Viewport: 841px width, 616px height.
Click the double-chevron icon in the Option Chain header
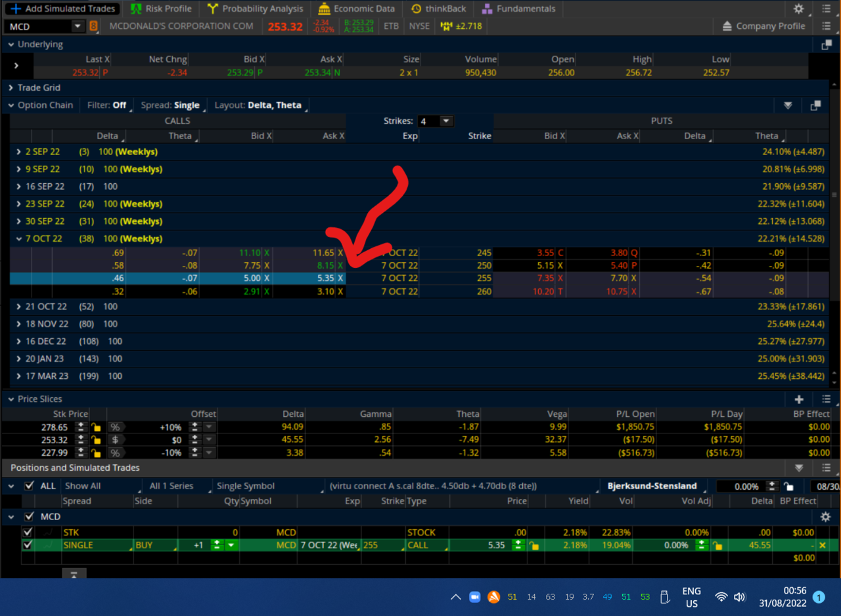[x=788, y=106]
